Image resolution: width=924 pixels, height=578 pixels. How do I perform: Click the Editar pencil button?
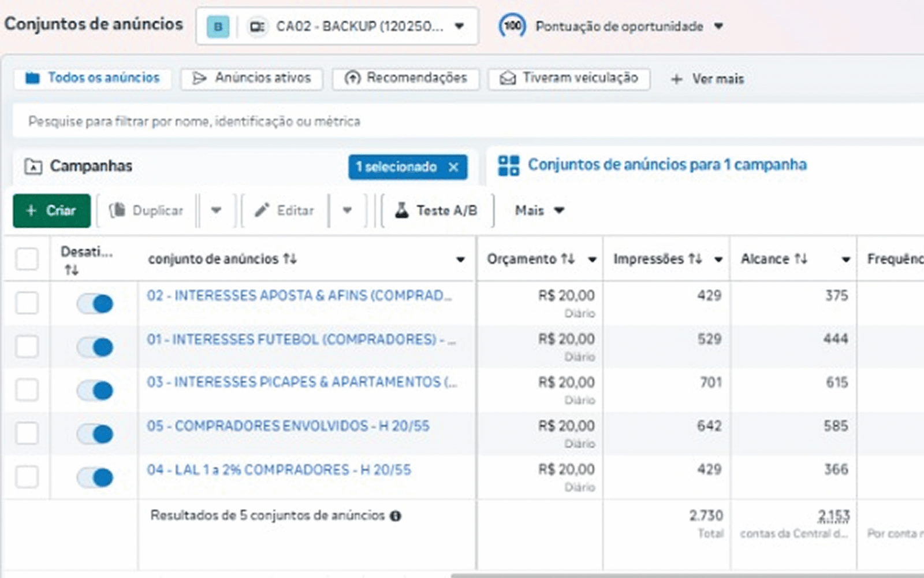tap(285, 211)
